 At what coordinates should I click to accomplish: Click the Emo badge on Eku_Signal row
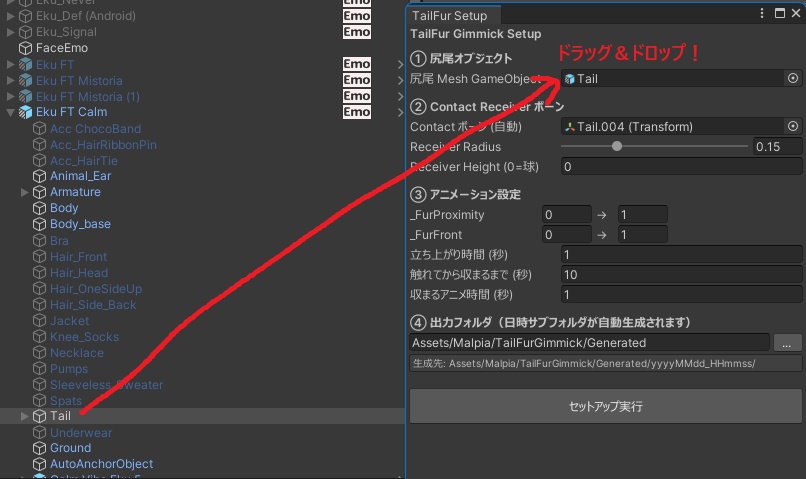[x=357, y=32]
